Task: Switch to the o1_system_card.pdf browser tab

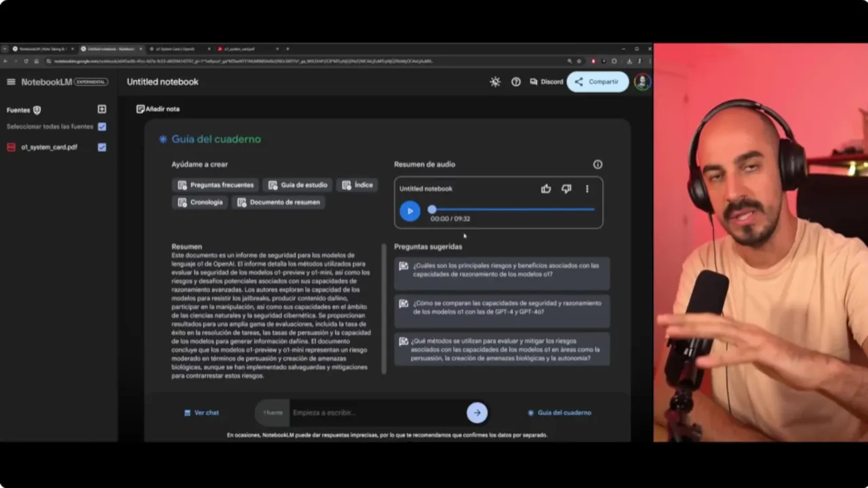Action: (248, 49)
